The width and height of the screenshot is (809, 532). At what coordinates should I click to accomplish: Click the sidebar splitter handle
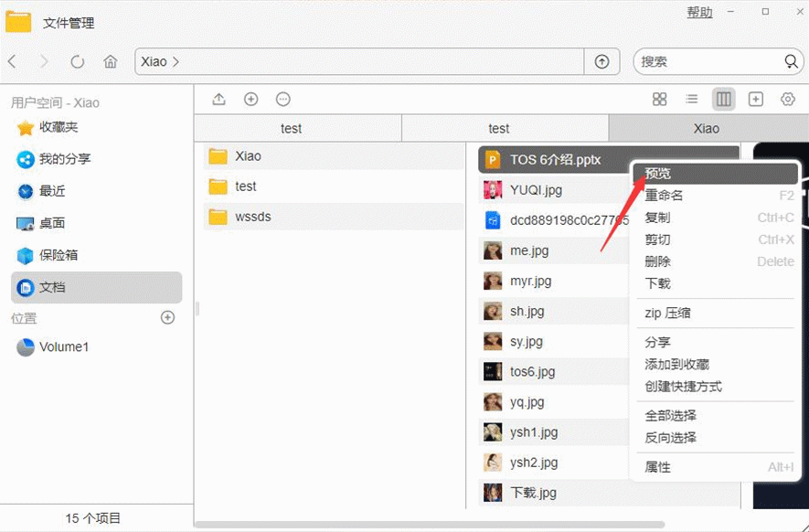pyautogui.click(x=197, y=309)
